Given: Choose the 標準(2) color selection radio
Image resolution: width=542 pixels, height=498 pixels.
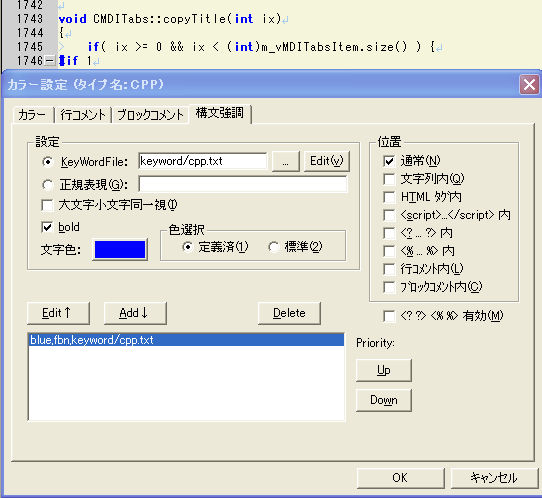Looking at the screenshot, I should tap(273, 247).
